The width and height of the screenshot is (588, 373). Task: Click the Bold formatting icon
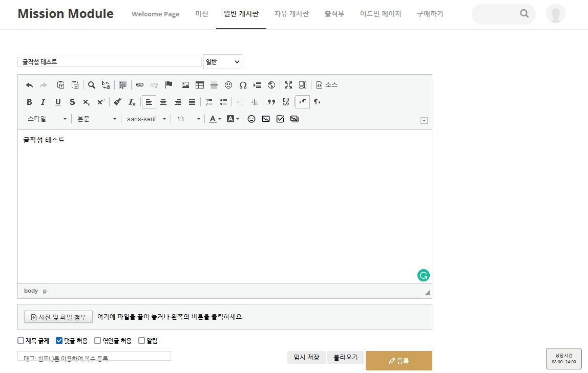click(x=29, y=102)
